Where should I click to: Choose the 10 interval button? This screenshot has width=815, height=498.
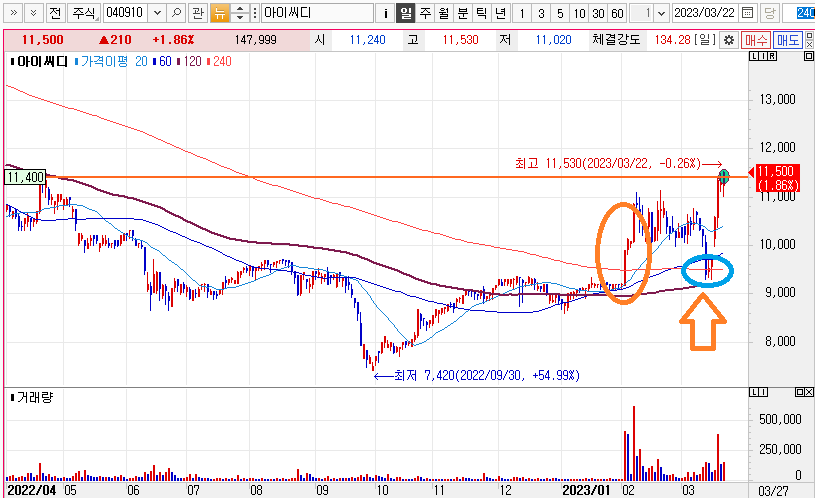coord(580,13)
